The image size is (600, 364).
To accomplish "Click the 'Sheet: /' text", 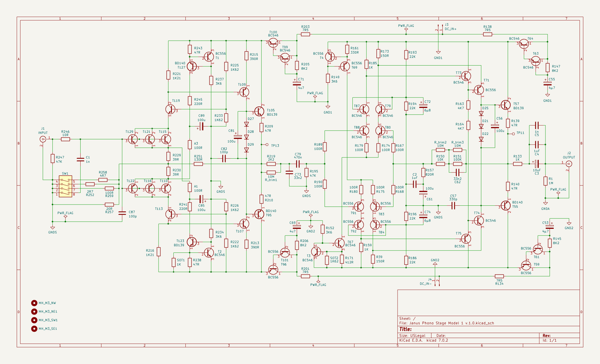I will point(407,318).
